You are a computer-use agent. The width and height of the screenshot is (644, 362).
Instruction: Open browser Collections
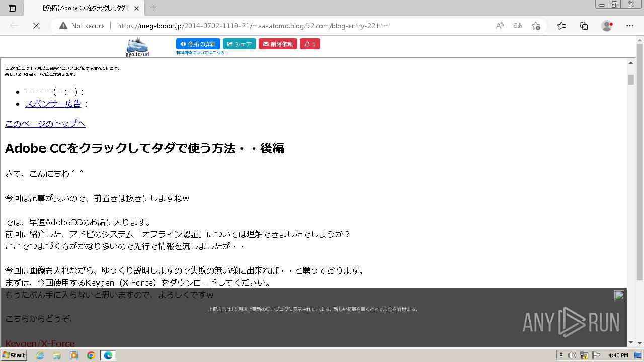pyautogui.click(x=584, y=26)
